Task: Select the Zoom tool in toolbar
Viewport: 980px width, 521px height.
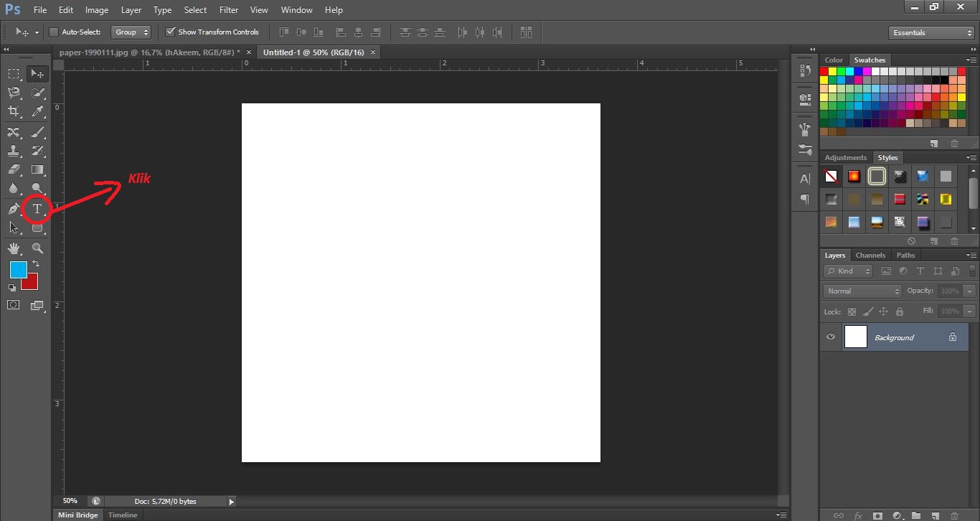Action: [x=37, y=248]
